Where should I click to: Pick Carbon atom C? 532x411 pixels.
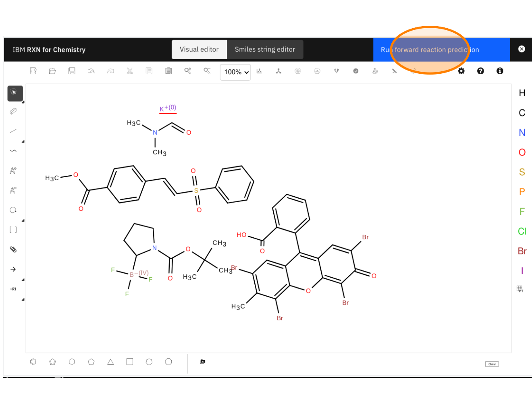coord(522,113)
